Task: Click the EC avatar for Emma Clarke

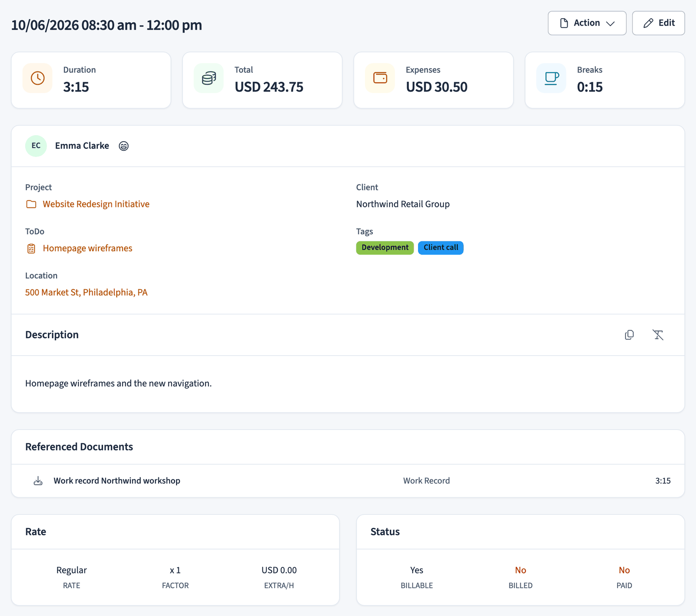Action: coord(36,146)
